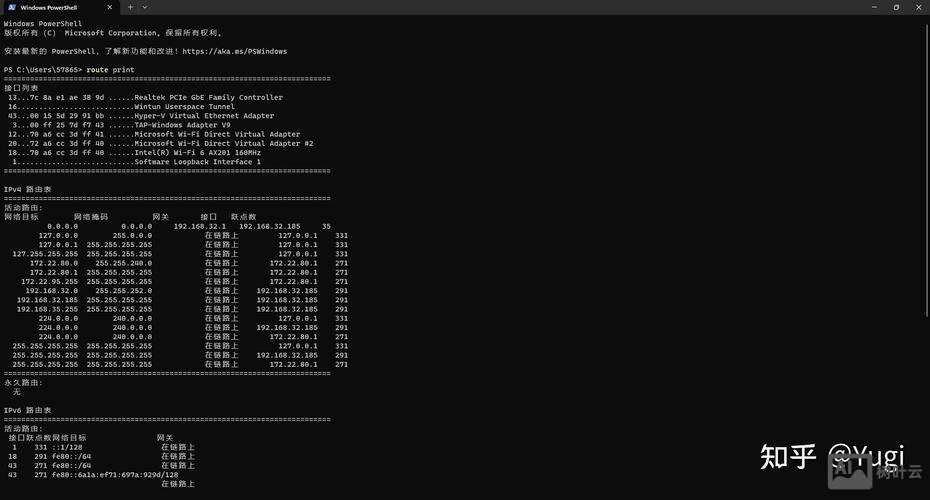Click the Realtek PCIe GbE Family Controller line
The width and height of the screenshot is (930, 500).
pos(208,98)
